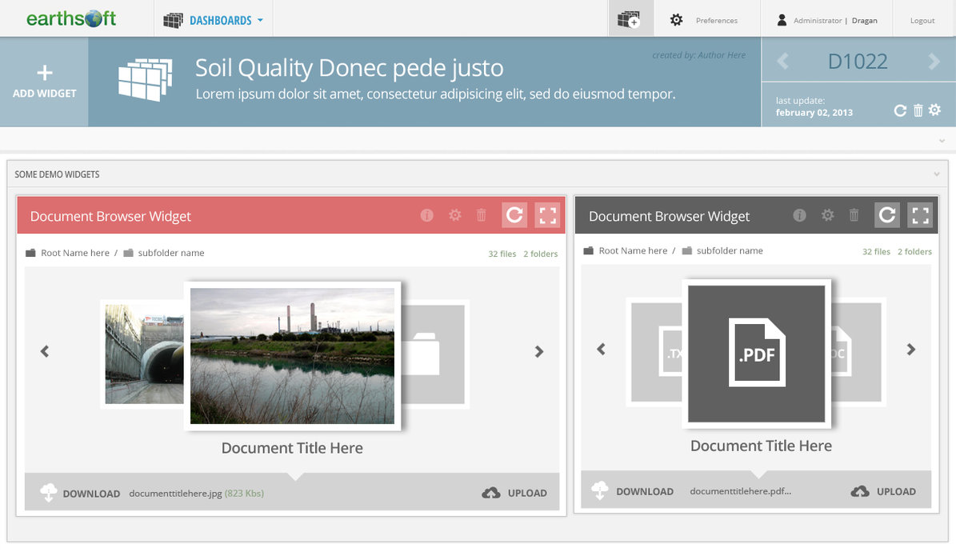Select the tunnel photo thumbnail
Viewport: 956px width, 560px height.
tap(142, 354)
